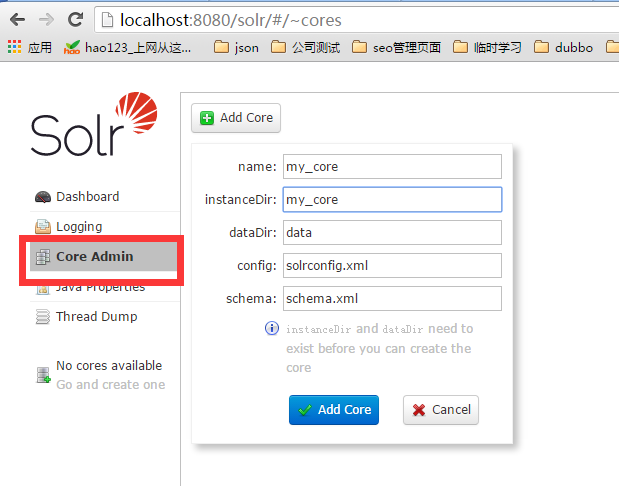Open the 临时学习 bookmarks folder

click(x=487, y=47)
